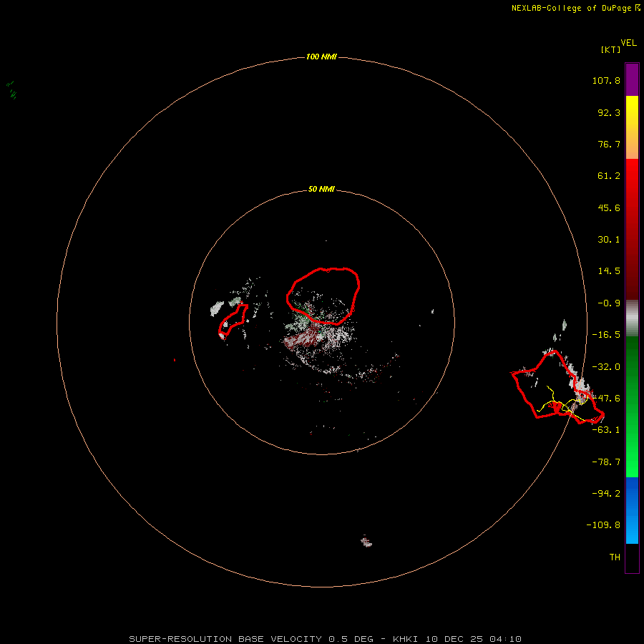Click the [KT] units label
Image resolution: width=644 pixels, height=644 pixels.
tap(610, 49)
